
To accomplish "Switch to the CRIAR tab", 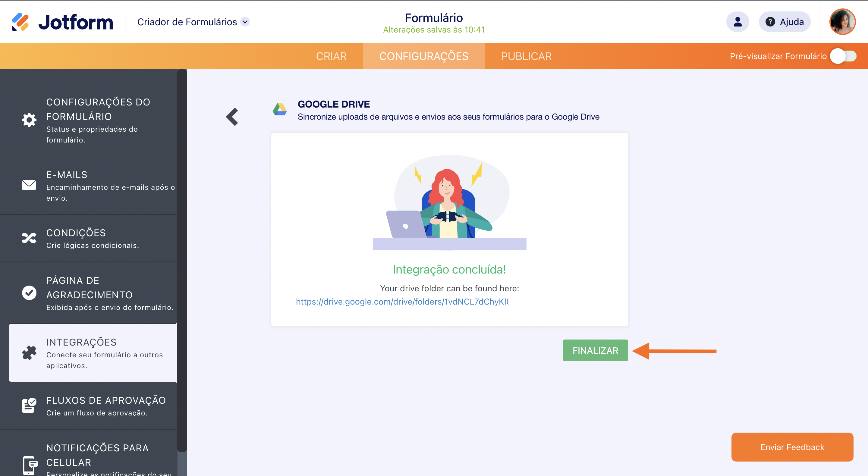I will pyautogui.click(x=331, y=56).
